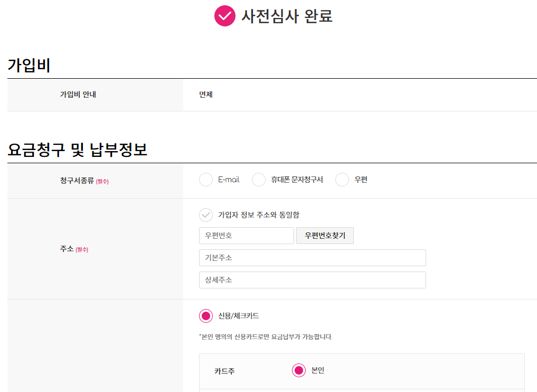Click the 우편번호찾기 postal code search button
This screenshot has width=537, height=392.
pyautogui.click(x=325, y=236)
